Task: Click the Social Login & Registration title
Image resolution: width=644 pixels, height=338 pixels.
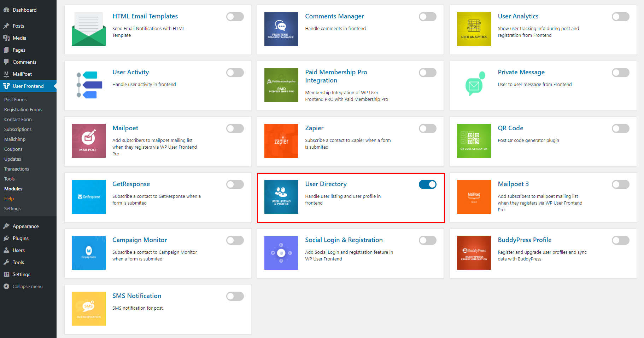Action: coord(344,240)
